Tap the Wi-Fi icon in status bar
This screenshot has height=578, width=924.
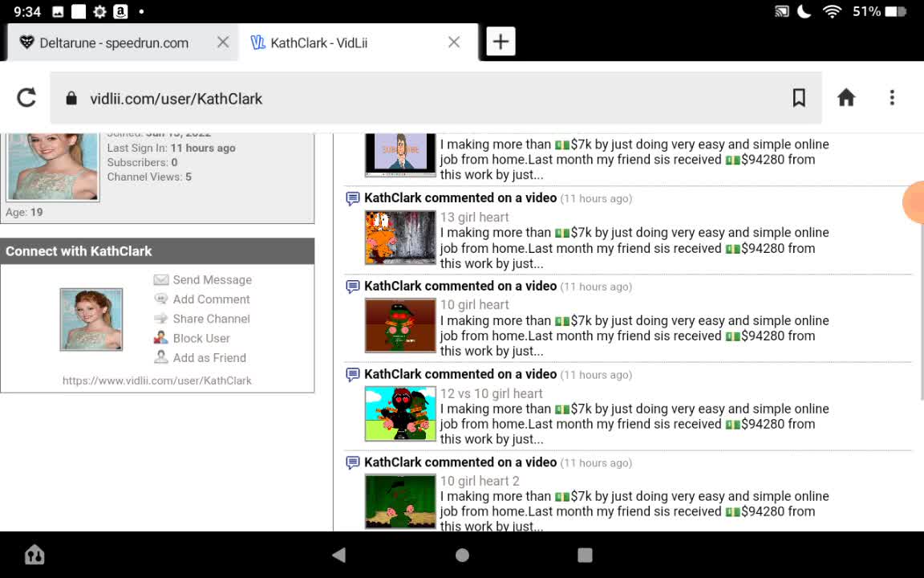tap(832, 11)
